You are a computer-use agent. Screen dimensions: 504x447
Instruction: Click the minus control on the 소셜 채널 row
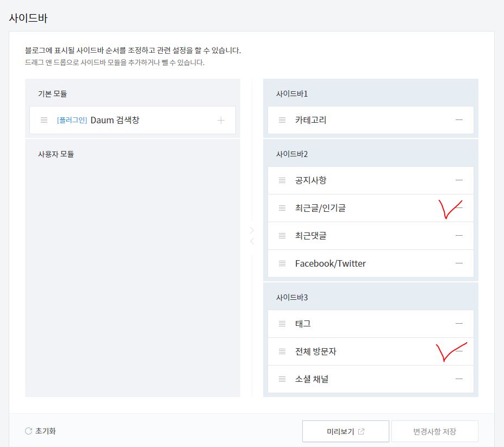459,379
